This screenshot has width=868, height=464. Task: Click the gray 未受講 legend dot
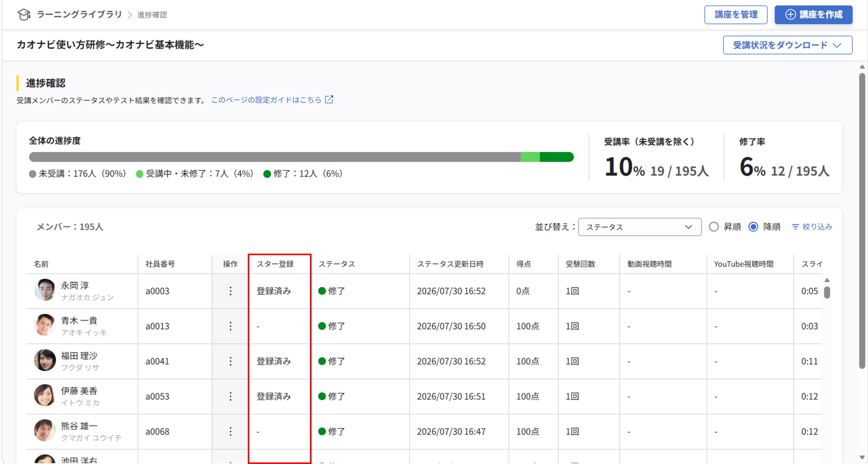click(x=33, y=174)
